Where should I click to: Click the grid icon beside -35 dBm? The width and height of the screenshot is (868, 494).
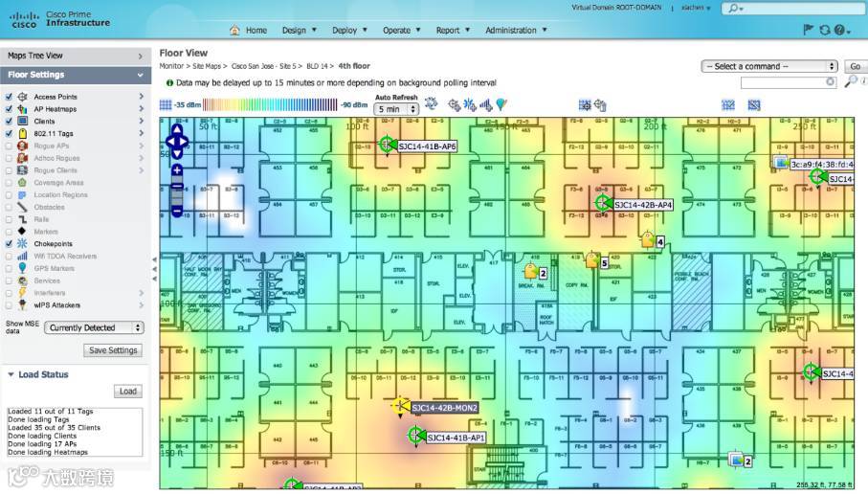pyautogui.click(x=166, y=104)
